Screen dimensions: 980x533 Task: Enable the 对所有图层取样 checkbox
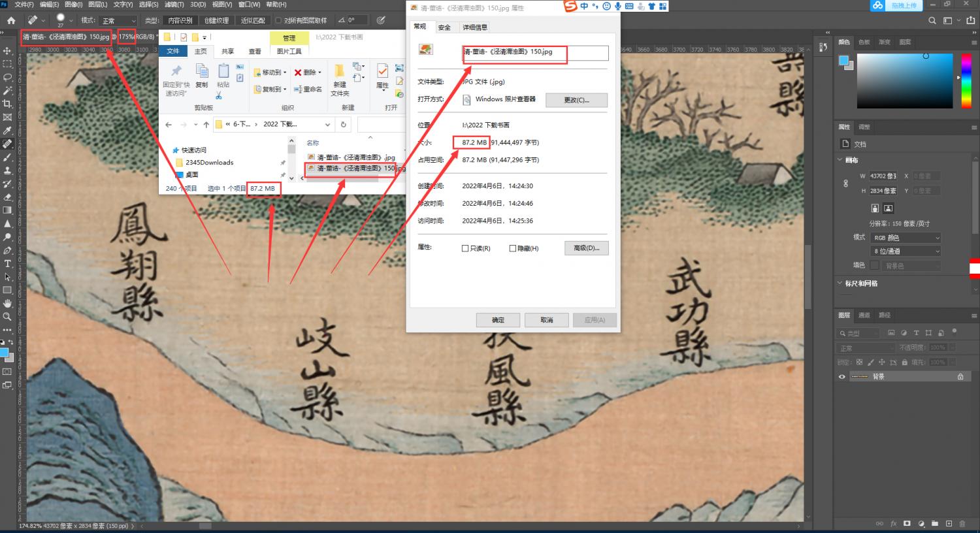(x=278, y=20)
